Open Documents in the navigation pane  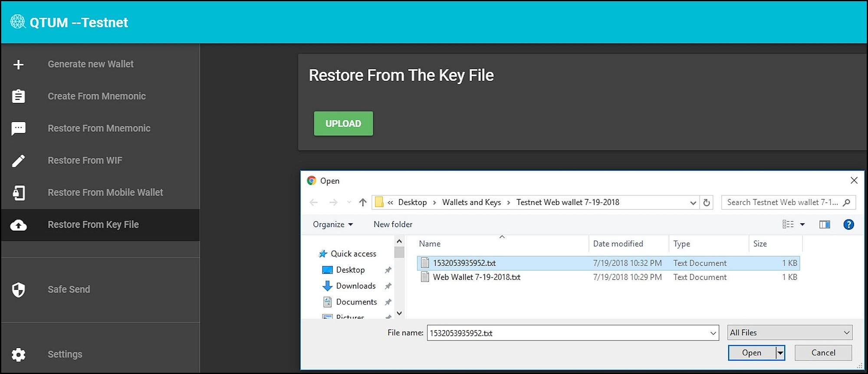[356, 302]
